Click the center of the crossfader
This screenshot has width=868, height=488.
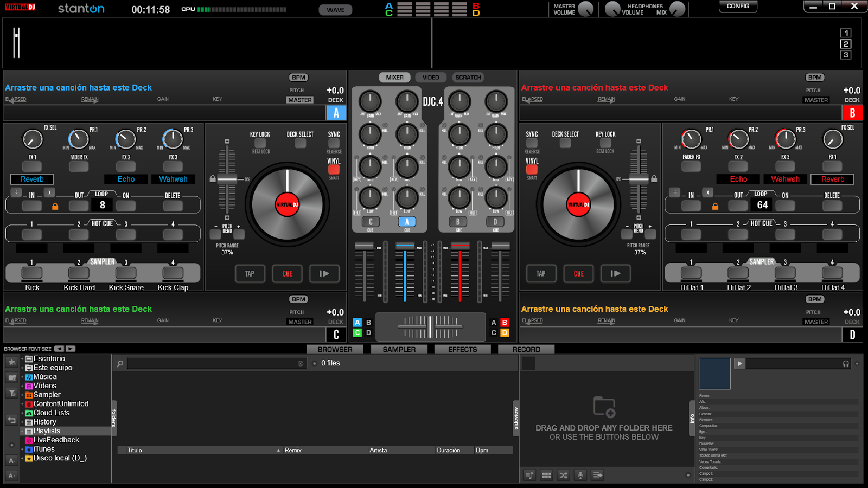(x=430, y=327)
